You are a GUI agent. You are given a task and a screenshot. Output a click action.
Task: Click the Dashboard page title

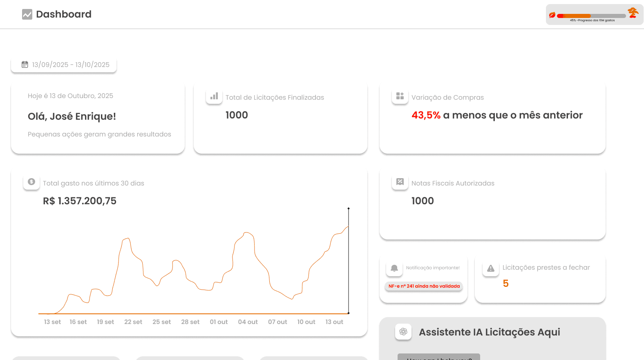[x=64, y=14]
